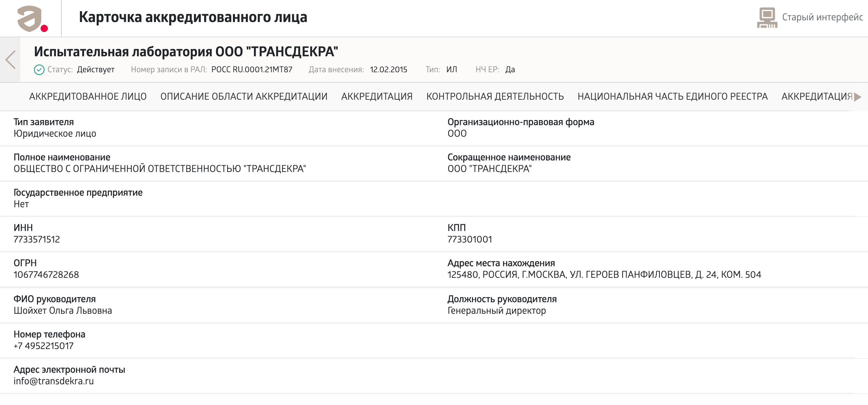Screen dimensions: 868x405
Task: Click the label Организационно-правовая форма
Action: 521,122
